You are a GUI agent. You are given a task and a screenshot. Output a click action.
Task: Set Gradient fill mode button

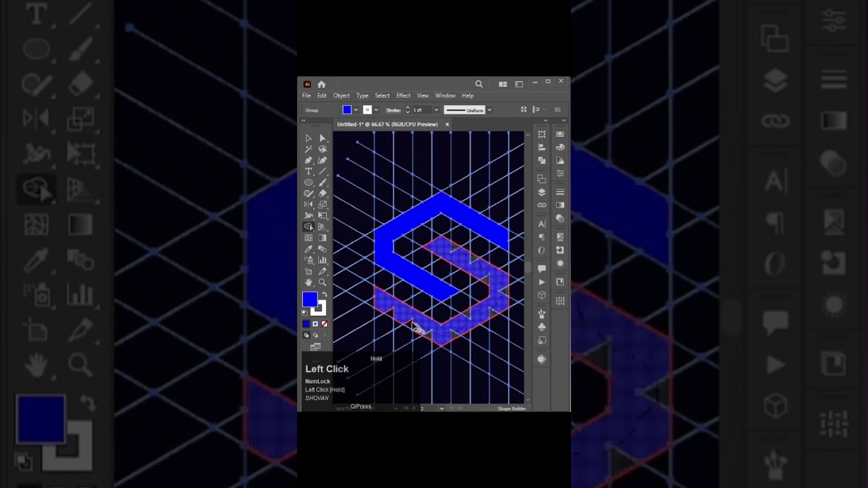coord(315,324)
